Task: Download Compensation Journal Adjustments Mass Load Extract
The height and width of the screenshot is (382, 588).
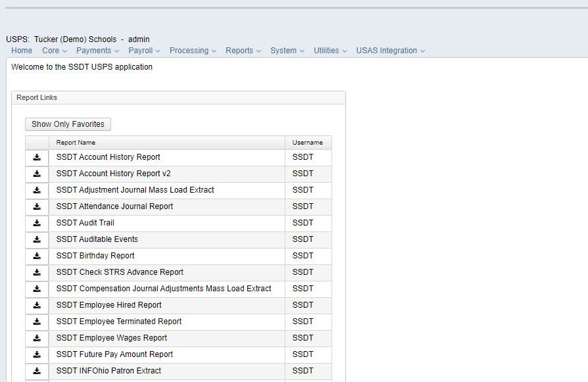Action: point(37,289)
